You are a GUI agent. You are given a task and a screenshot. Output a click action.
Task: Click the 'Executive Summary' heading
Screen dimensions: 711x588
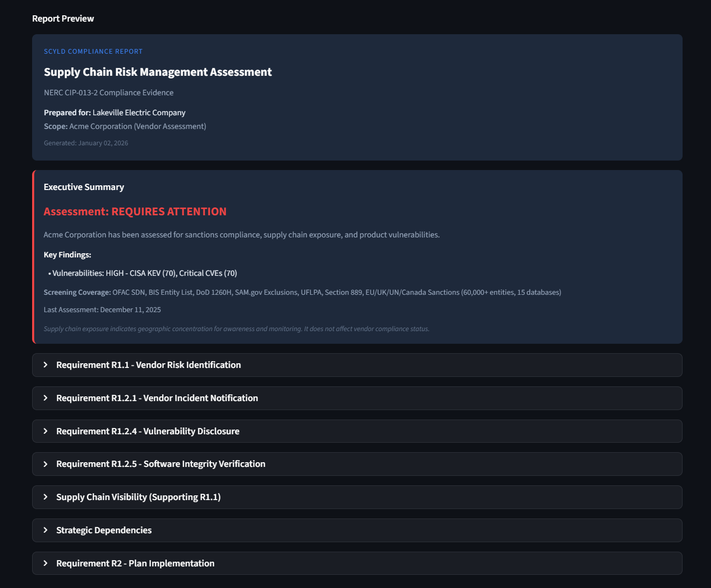pyautogui.click(x=84, y=187)
